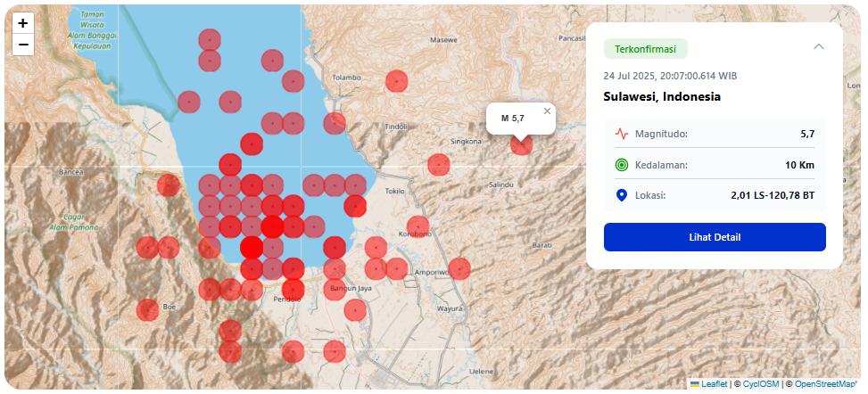
Task: Select the red marker beside Korobono
Action: pyautogui.click(x=417, y=226)
